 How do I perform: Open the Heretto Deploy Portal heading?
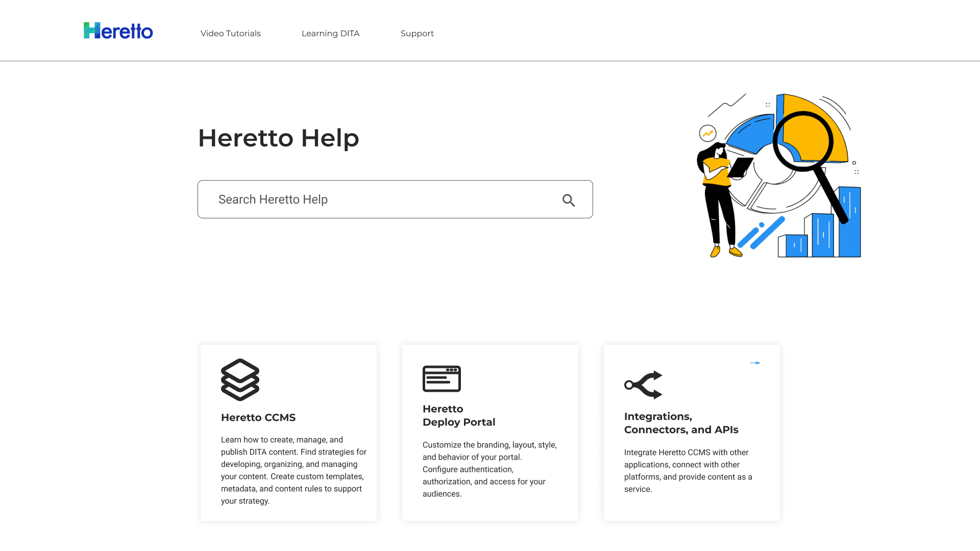(459, 415)
